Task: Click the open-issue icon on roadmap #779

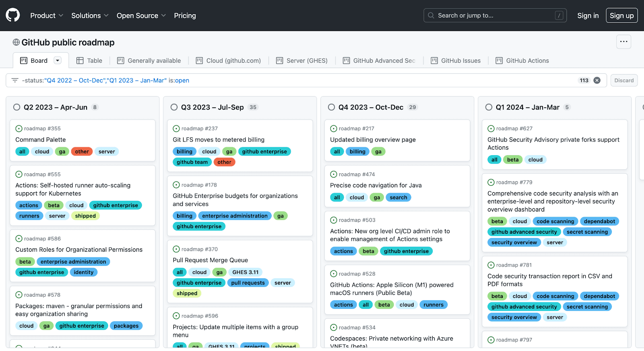Action: [x=491, y=183]
